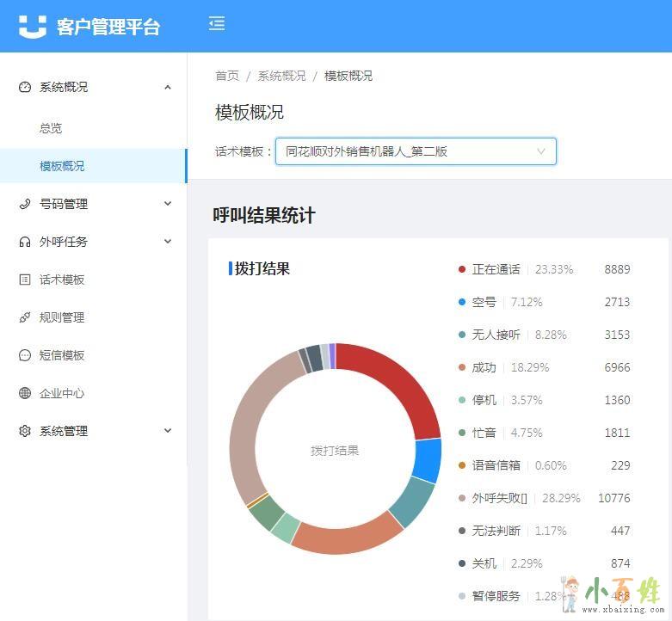Click the platform logo icon in header
The height and width of the screenshot is (621, 672).
pos(33,27)
